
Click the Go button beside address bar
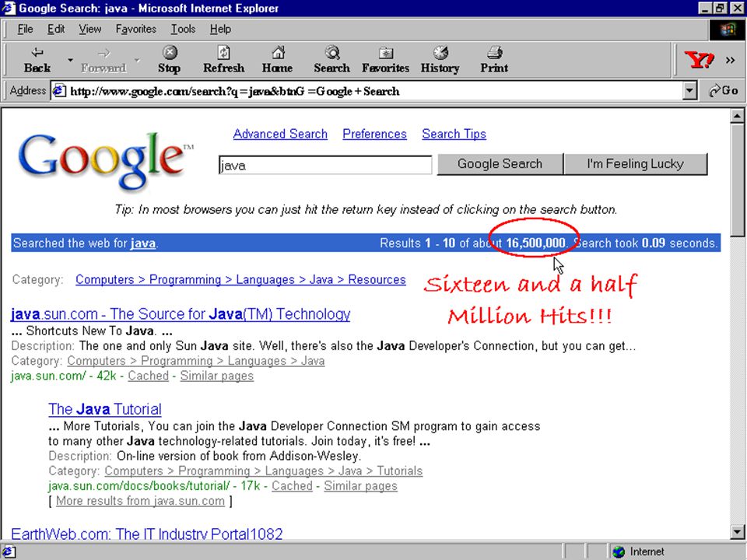(724, 90)
